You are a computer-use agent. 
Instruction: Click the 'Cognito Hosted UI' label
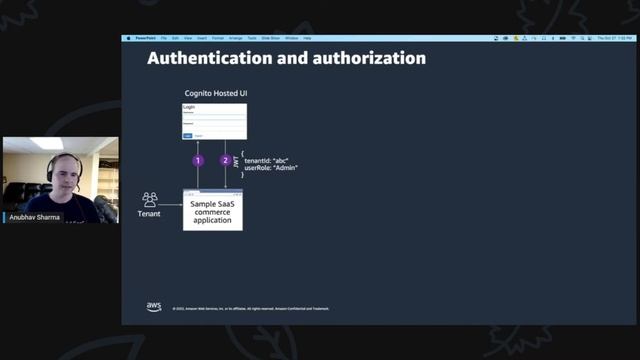(216, 93)
